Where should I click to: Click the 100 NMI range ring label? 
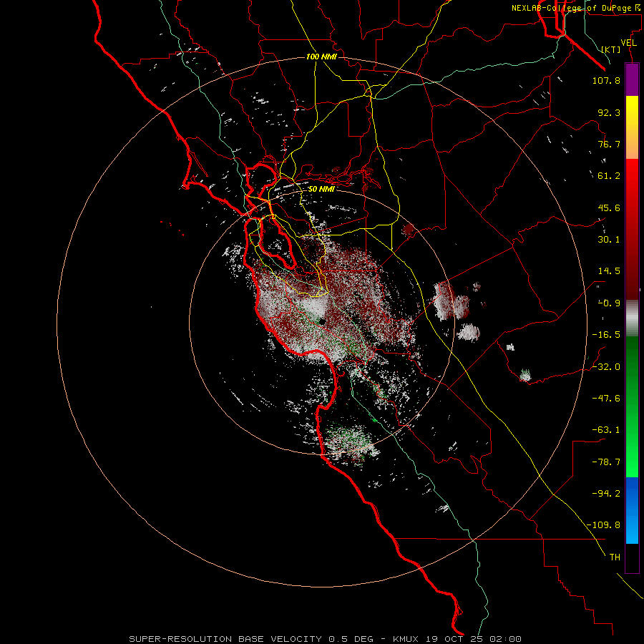(321, 57)
